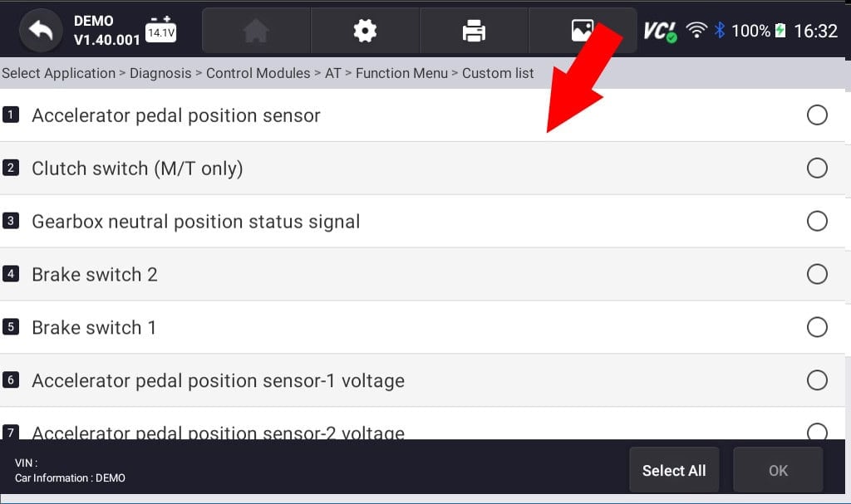851x504 pixels.
Task: Open the Settings gear icon
Action: [x=365, y=30]
